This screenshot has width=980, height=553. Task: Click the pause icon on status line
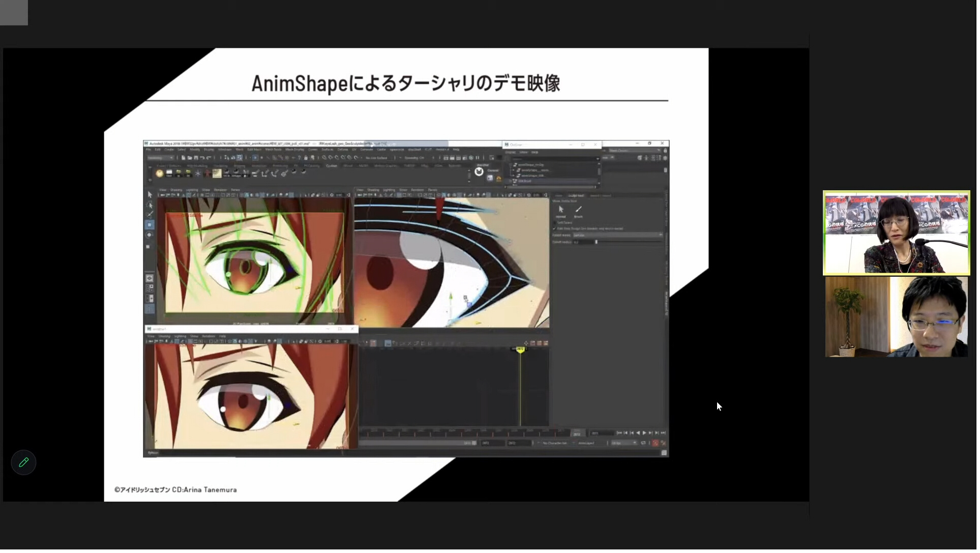pyautogui.click(x=478, y=158)
